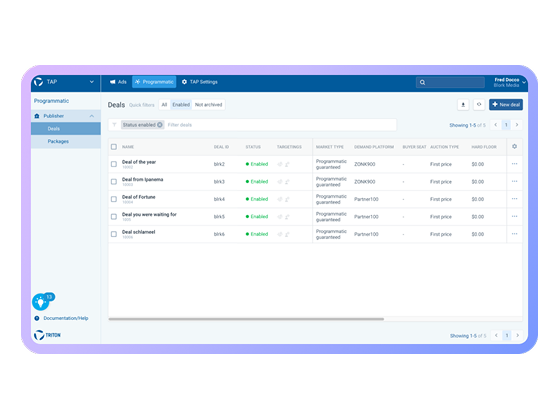The height and width of the screenshot is (420, 560).
Task: Open the Deal of Fortune link
Action: 139,197
